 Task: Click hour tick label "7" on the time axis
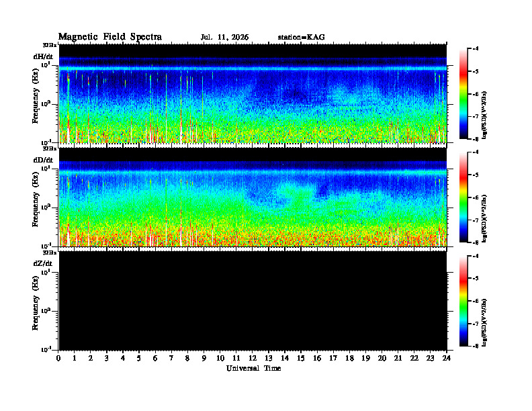(x=171, y=359)
